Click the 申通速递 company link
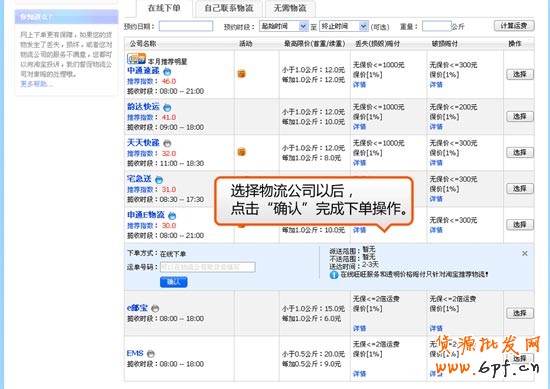 pos(143,71)
